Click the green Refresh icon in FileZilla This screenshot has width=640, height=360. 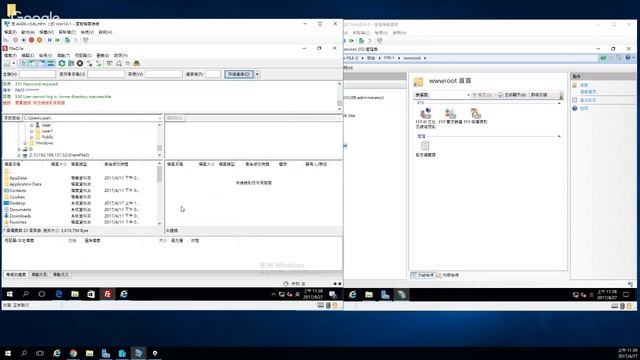62,64
